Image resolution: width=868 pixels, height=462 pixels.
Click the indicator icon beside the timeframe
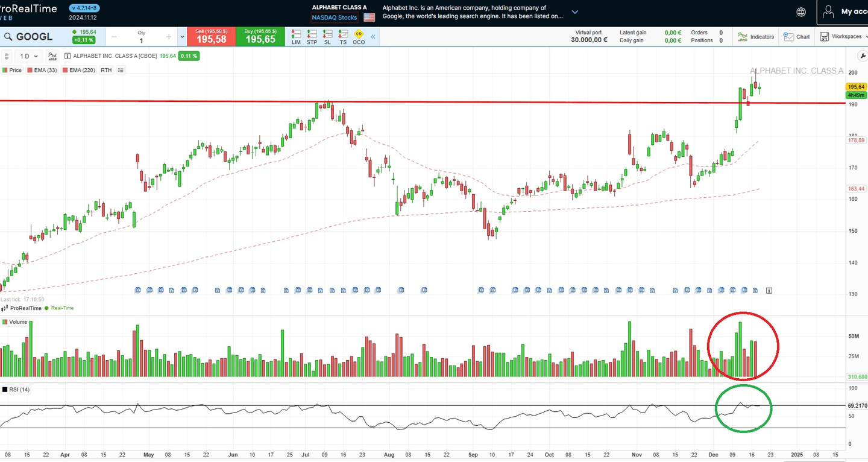click(52, 56)
